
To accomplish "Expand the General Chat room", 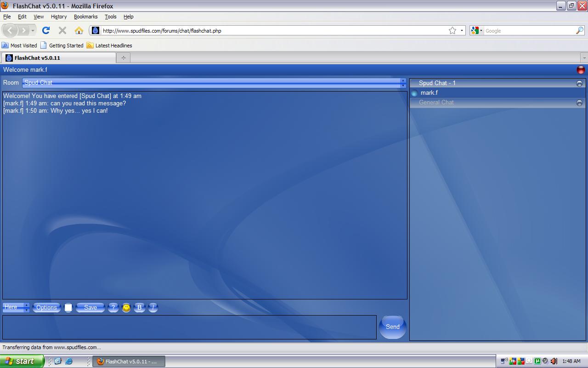I will 579,103.
